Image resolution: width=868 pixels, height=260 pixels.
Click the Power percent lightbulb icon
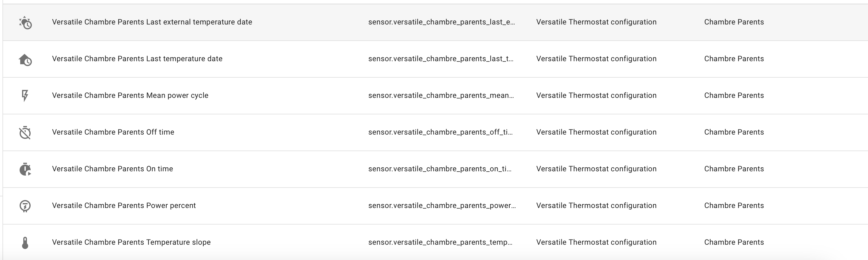pyautogui.click(x=25, y=206)
